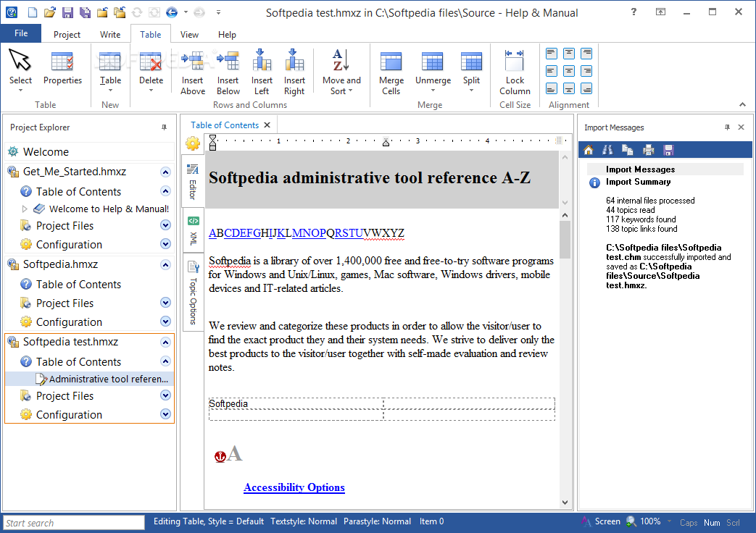This screenshot has width=756, height=533.
Task: Click Merge Cells
Action: pyautogui.click(x=391, y=72)
